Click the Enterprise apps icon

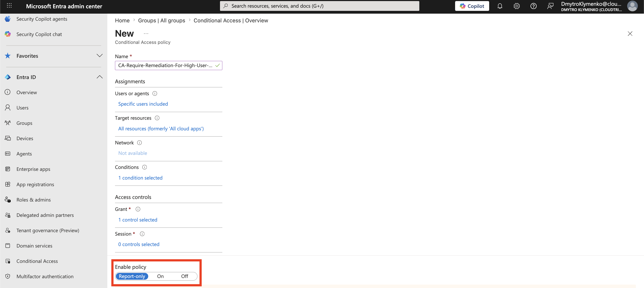pos(8,169)
